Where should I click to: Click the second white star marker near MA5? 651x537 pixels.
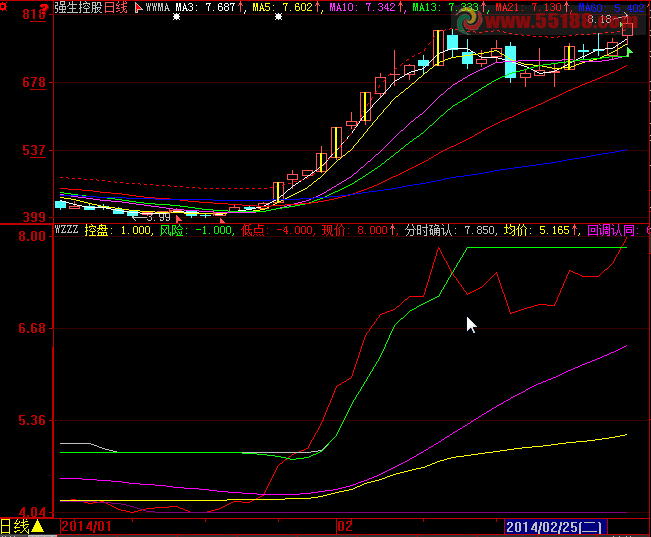279,17
